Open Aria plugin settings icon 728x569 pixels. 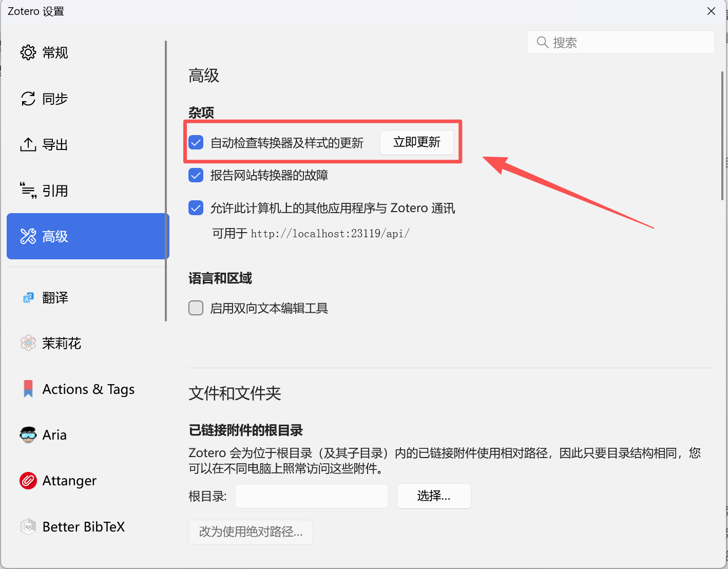tap(28, 434)
